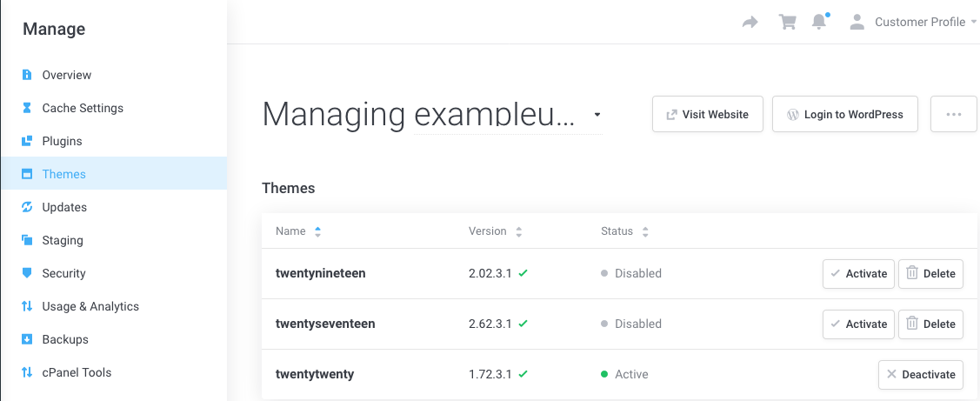980x401 pixels.
Task: Deactivate the twentytwenty theme
Action: point(920,375)
